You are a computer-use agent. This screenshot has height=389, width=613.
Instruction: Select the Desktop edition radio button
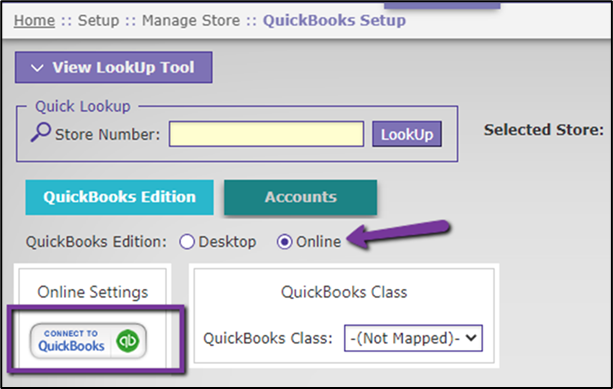click(x=187, y=242)
